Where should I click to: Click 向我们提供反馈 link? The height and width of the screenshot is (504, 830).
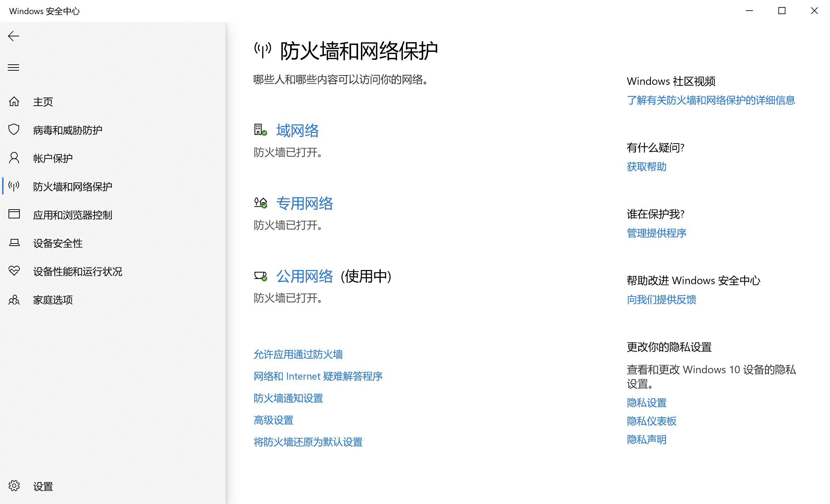coord(661,300)
